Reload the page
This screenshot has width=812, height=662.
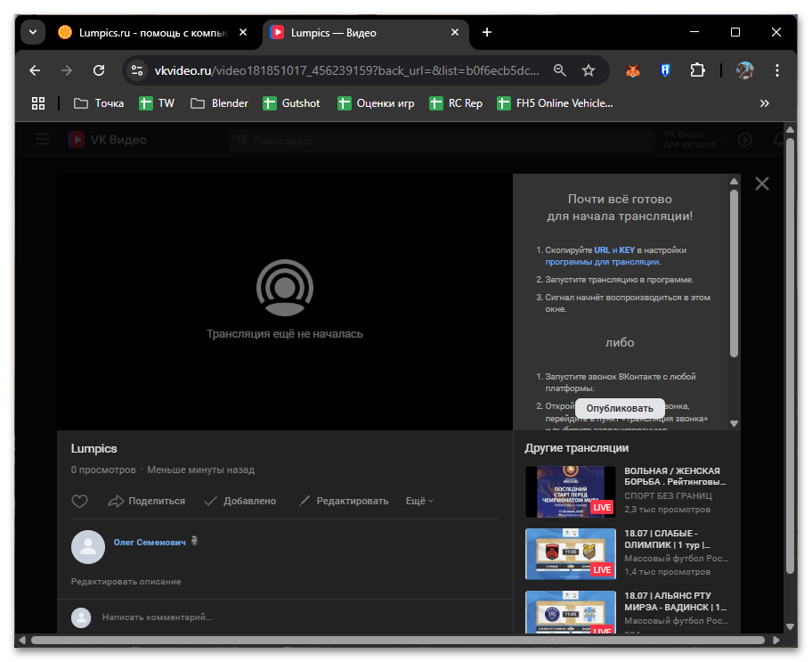click(99, 70)
